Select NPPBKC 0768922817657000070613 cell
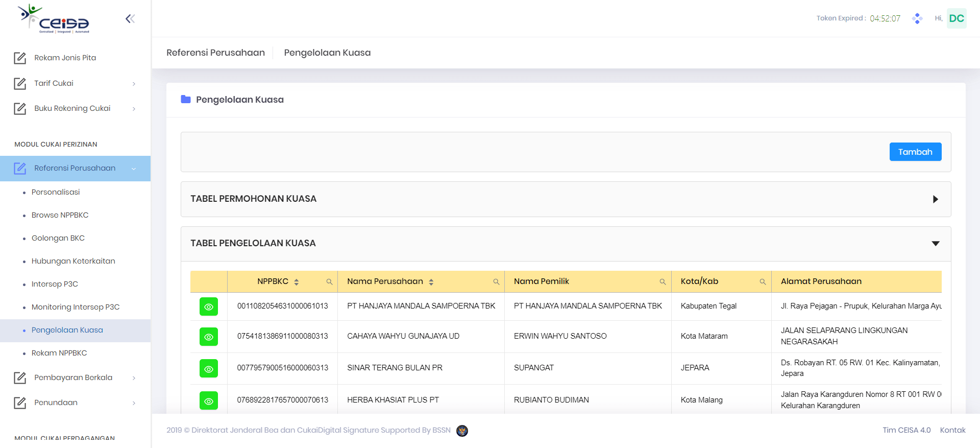980x448 pixels. pos(282,400)
